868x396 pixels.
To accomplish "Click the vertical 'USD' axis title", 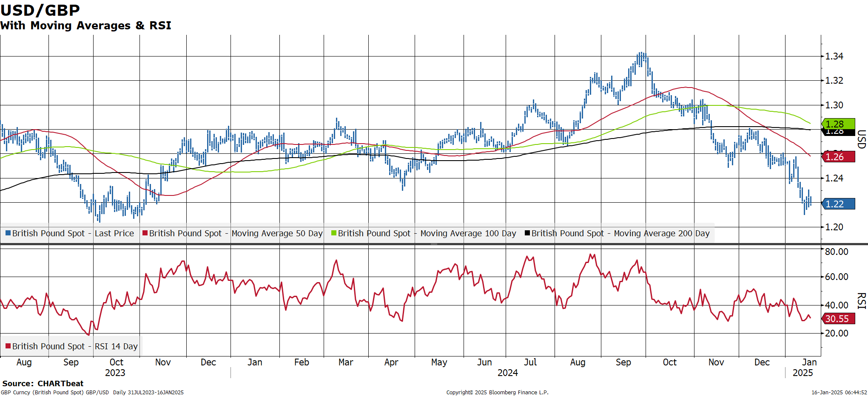I will (x=862, y=139).
